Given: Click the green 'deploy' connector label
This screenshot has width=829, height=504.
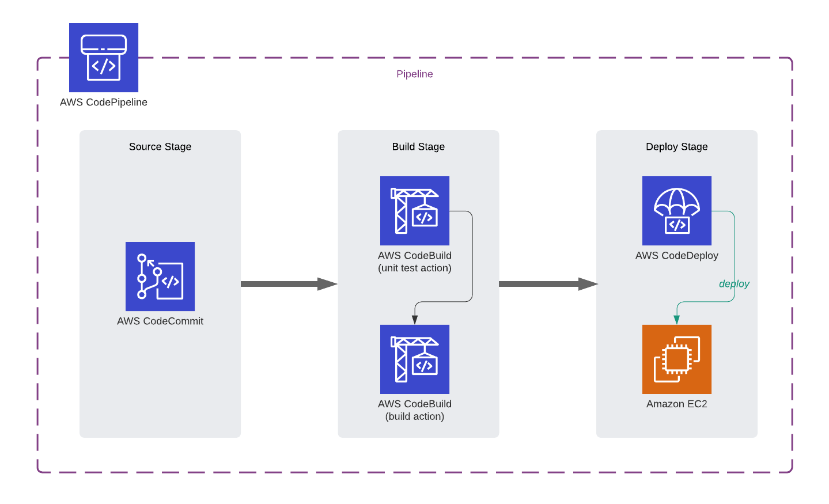Looking at the screenshot, I should tap(734, 284).
